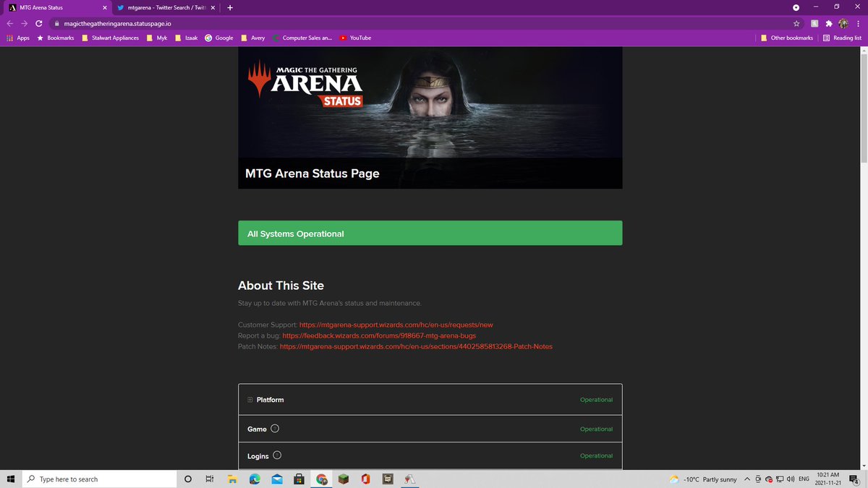Open Minecraft from the taskbar
Image resolution: width=868 pixels, height=488 pixels.
pos(344,479)
